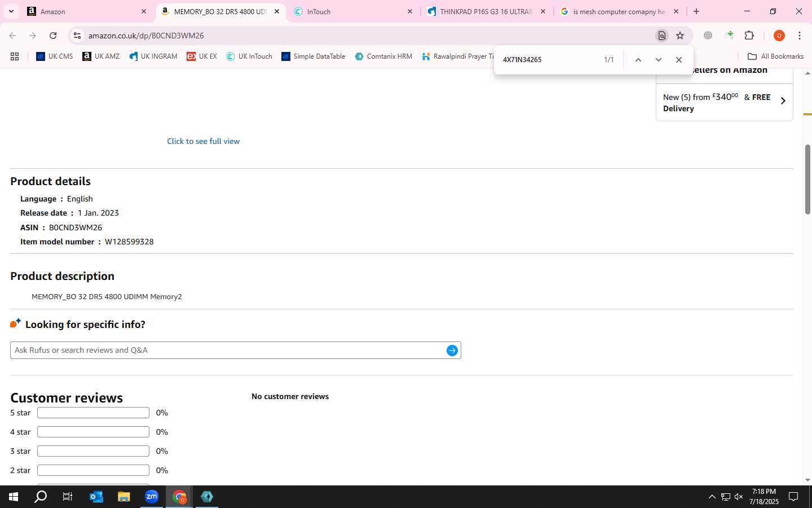
Task: Close the mesh computer Google tab
Action: pos(676,11)
